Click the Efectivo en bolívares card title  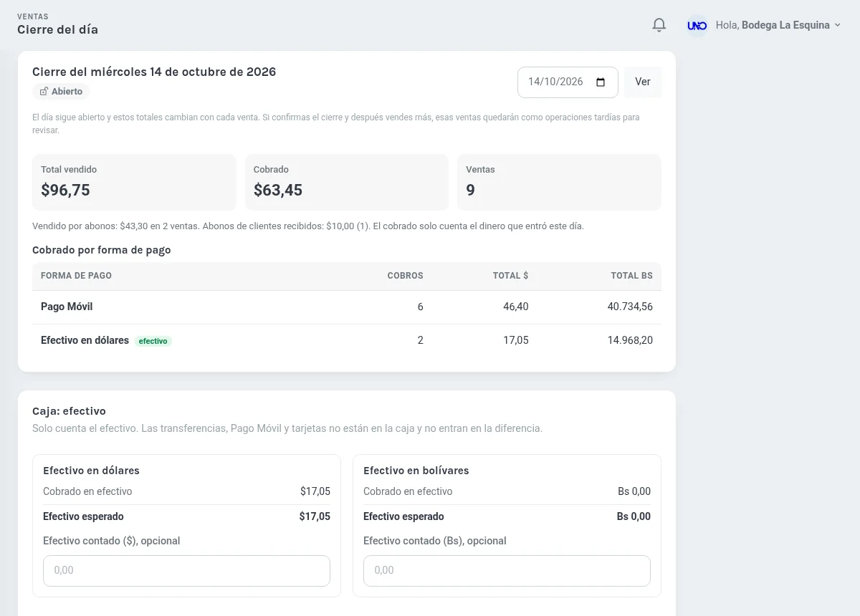pyautogui.click(x=416, y=471)
